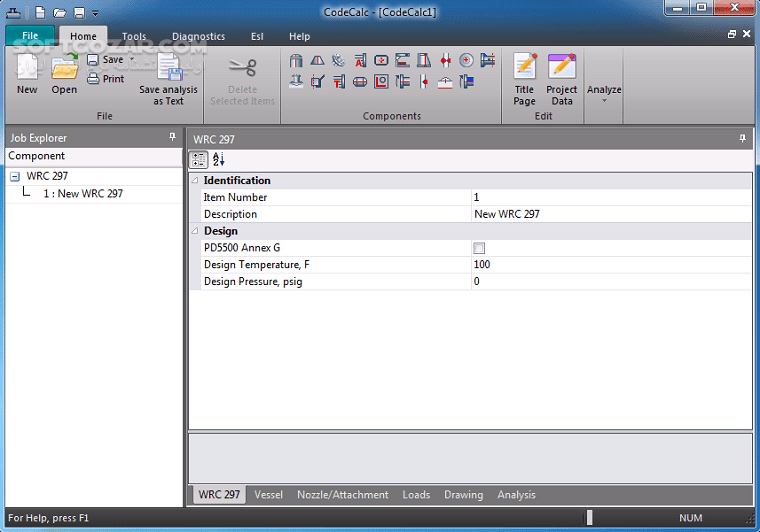Click the Design Temperature value field
Screen dimensions: 760x532
tap(610, 265)
